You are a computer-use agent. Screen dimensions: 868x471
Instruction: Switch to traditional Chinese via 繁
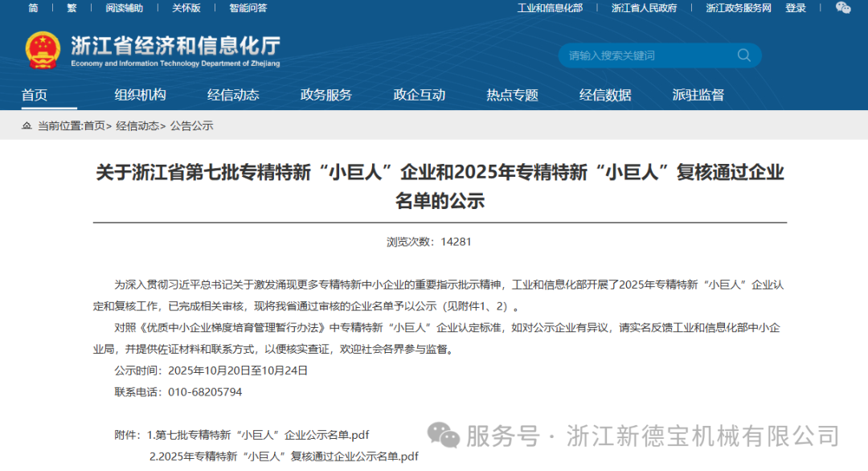[x=72, y=8]
